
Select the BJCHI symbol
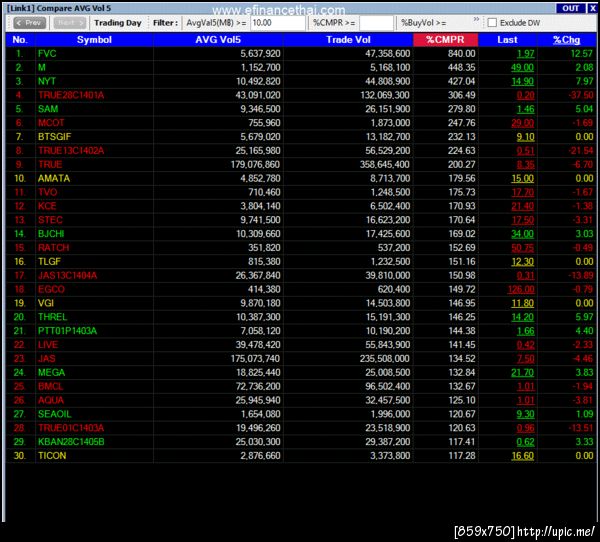[51, 233]
